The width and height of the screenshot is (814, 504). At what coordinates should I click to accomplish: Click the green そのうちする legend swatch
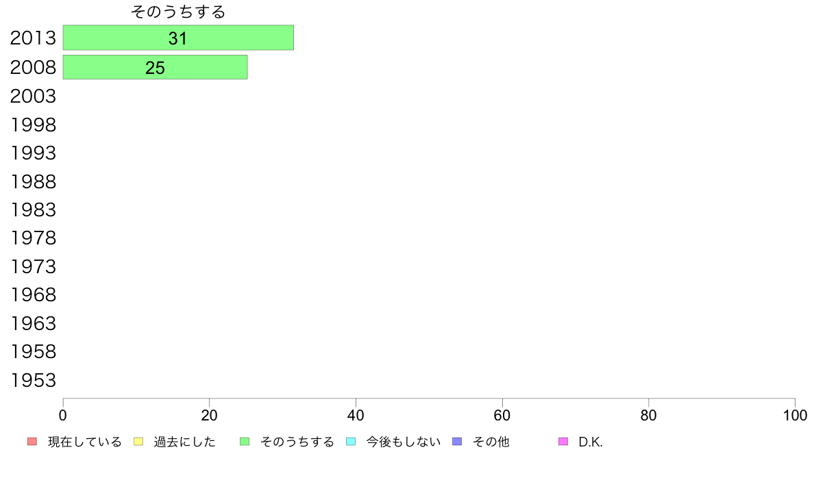point(245,442)
